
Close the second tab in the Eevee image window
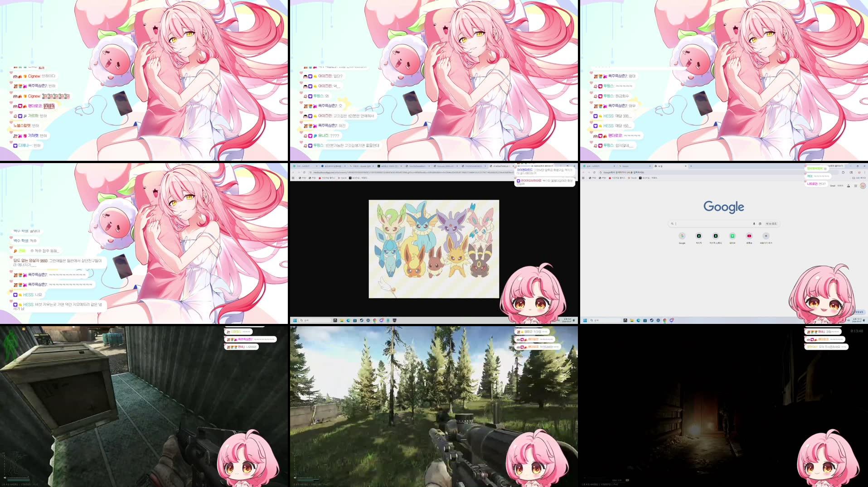[345, 166]
